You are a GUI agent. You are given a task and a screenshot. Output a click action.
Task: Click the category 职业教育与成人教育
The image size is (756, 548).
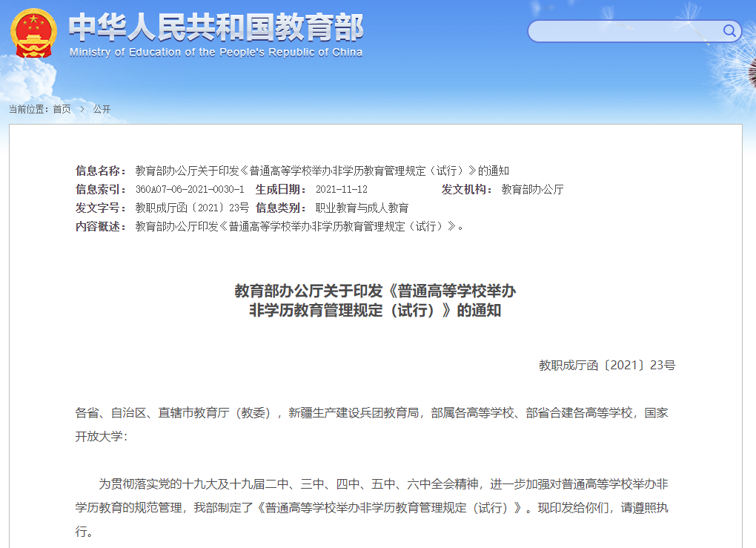[362, 208]
